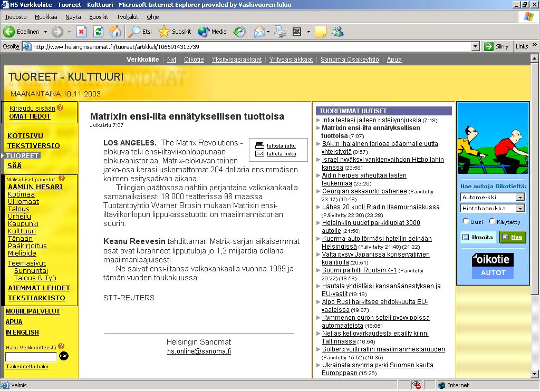Open Suosikit favorites star icon
Screen dimensions: 540x392
pos(163,32)
